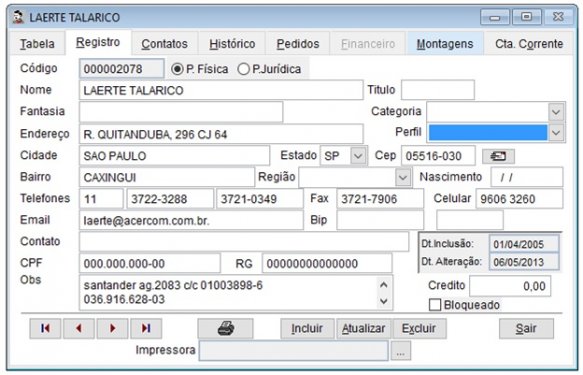Go to the previous record
This screenshot has height=375, width=583.
coord(79,329)
